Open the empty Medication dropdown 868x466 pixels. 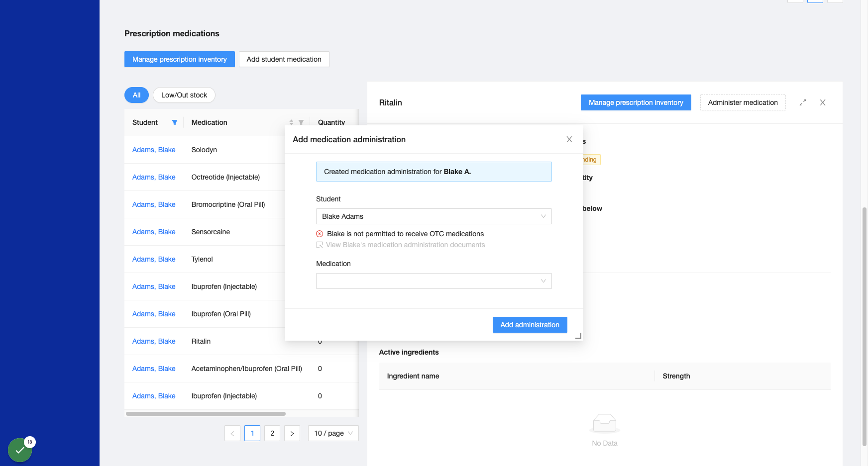(434, 281)
